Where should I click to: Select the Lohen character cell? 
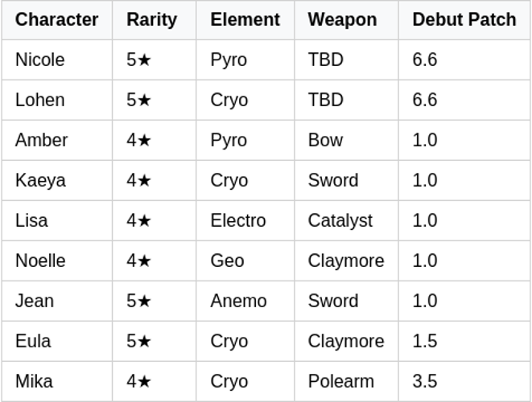coord(40,100)
